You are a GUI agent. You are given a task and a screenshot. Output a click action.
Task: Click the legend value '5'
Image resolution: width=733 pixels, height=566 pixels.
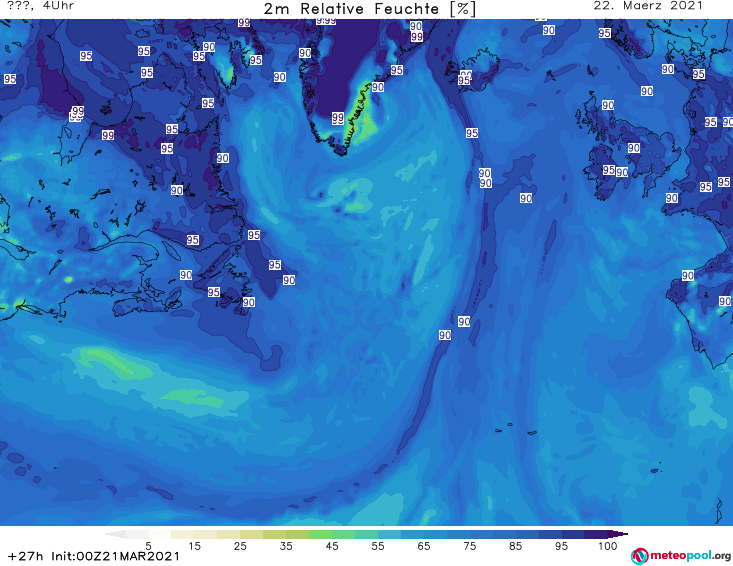coord(148,546)
